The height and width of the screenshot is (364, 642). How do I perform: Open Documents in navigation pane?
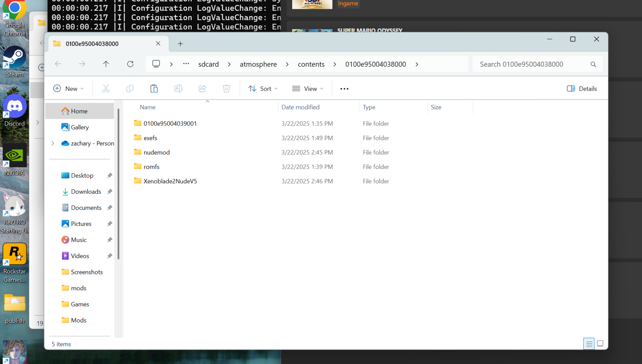point(86,208)
